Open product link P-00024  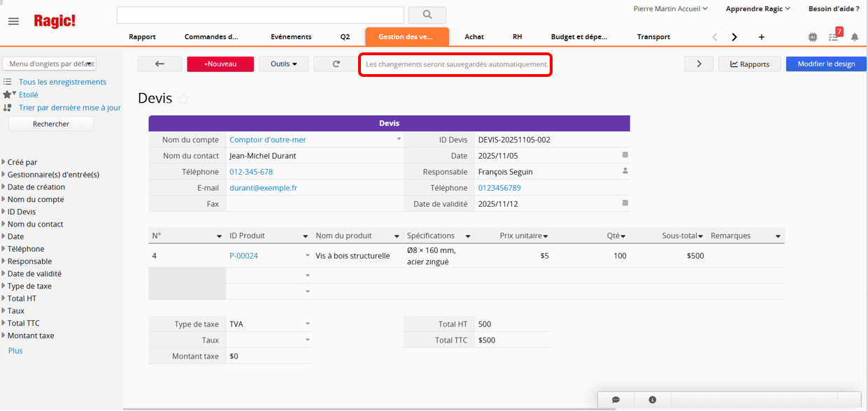pyautogui.click(x=243, y=256)
